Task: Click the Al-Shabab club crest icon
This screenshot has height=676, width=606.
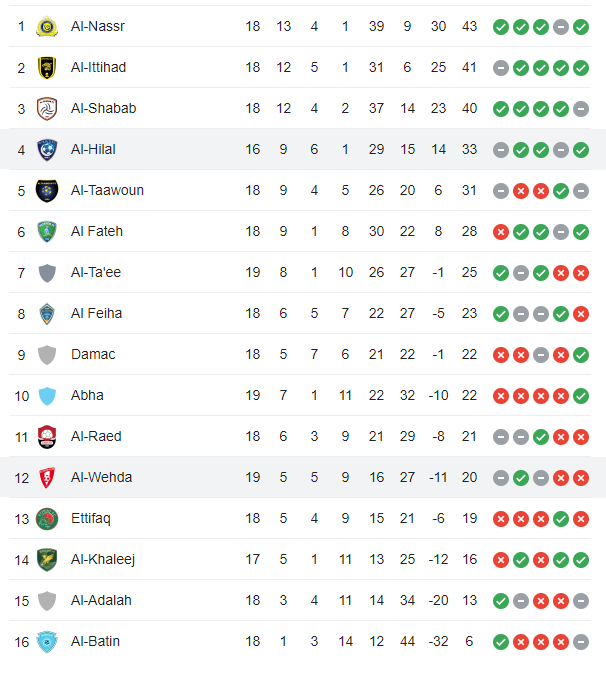Action: (47, 108)
